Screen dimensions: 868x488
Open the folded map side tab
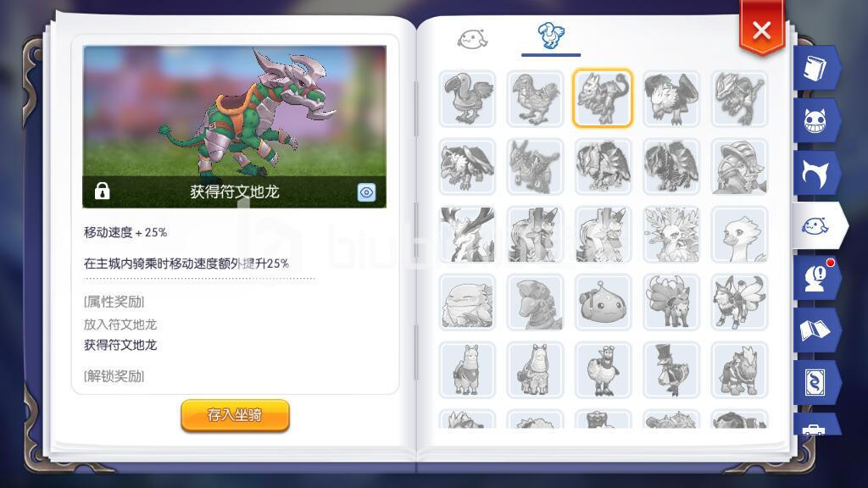[x=815, y=330]
